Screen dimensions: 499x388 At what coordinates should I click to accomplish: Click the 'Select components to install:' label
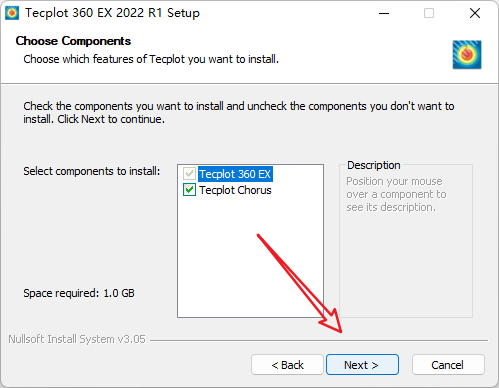pyautogui.click(x=92, y=171)
